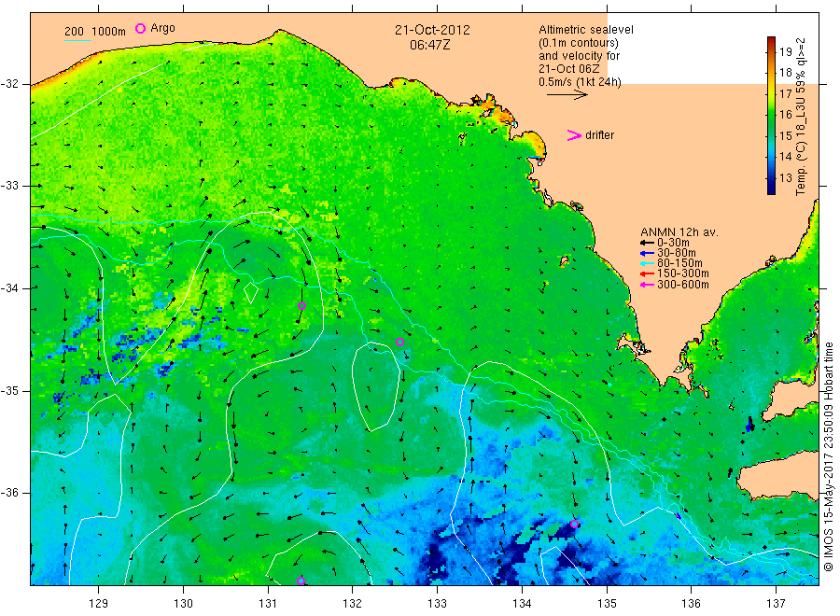Click the 'Argo' legend label
The width and height of the screenshot is (840, 616).
(x=162, y=28)
